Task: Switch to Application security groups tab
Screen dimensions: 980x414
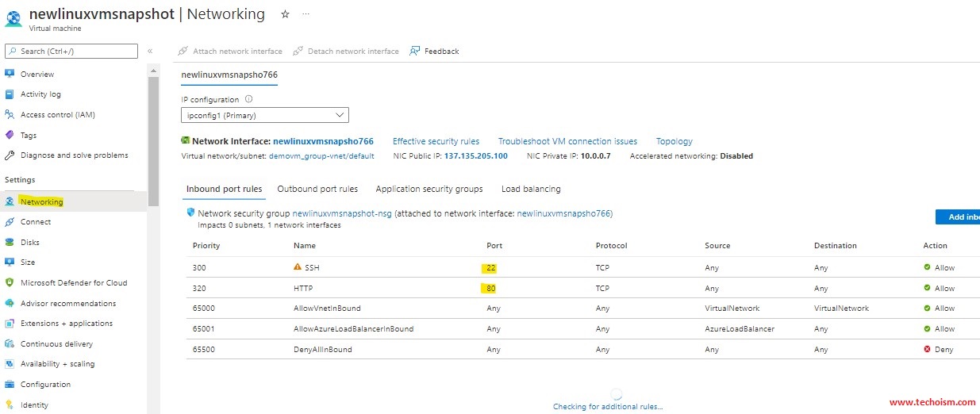Action: click(x=429, y=189)
